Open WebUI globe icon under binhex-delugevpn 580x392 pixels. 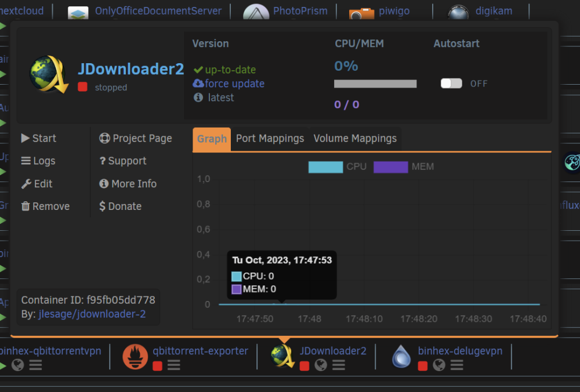[x=439, y=365]
